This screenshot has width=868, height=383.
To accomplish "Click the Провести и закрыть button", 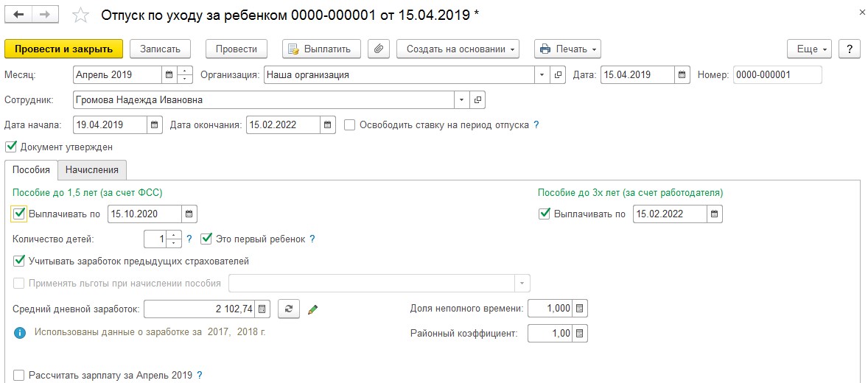I will coord(63,49).
